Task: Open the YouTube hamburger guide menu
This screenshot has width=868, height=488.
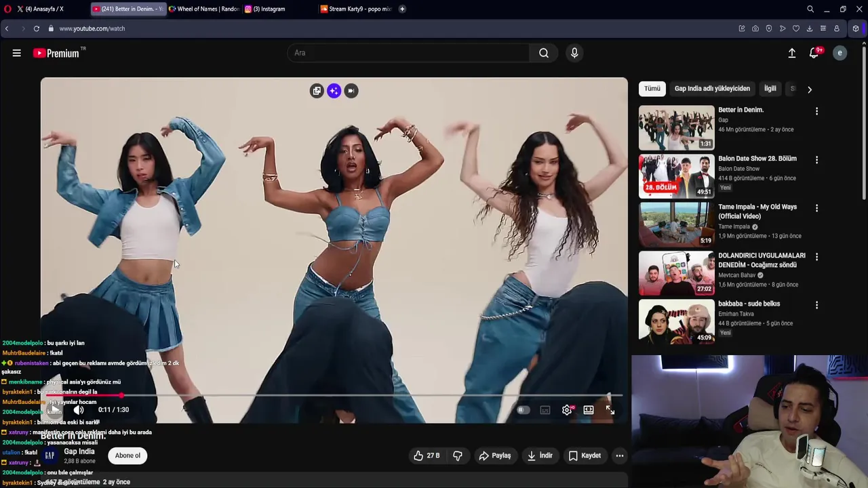Action: (x=16, y=53)
